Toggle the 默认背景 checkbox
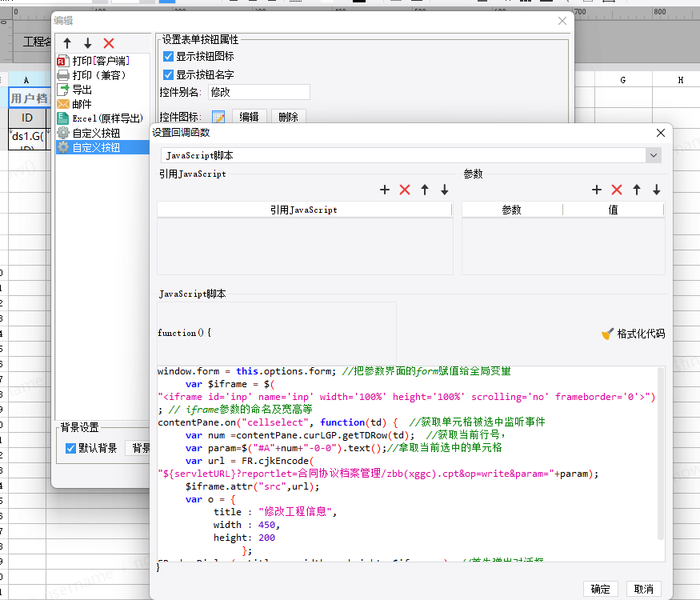The image size is (700, 600). click(70, 448)
